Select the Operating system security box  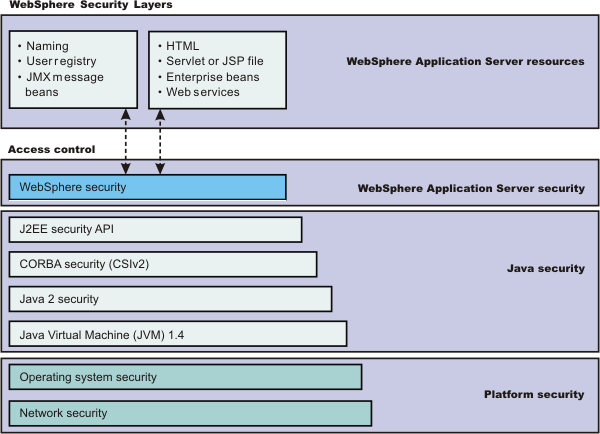click(185, 377)
